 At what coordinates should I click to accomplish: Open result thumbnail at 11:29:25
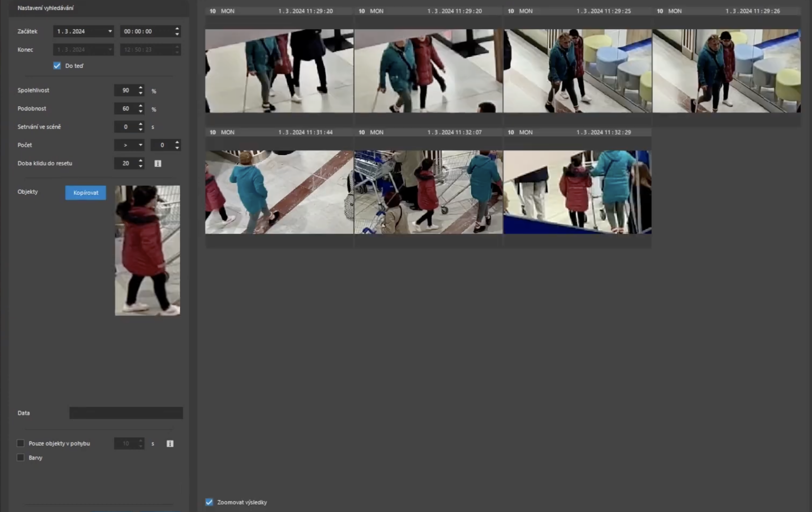pyautogui.click(x=577, y=71)
